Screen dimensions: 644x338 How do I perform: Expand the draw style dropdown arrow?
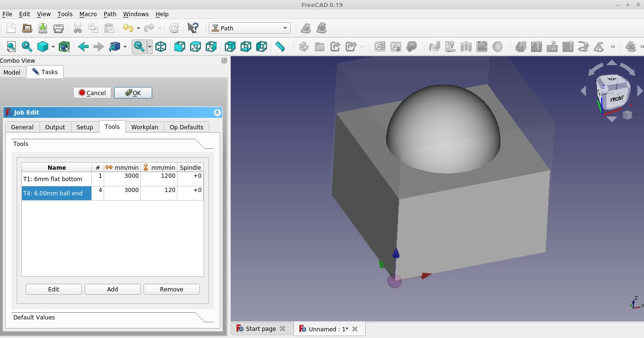point(53,47)
